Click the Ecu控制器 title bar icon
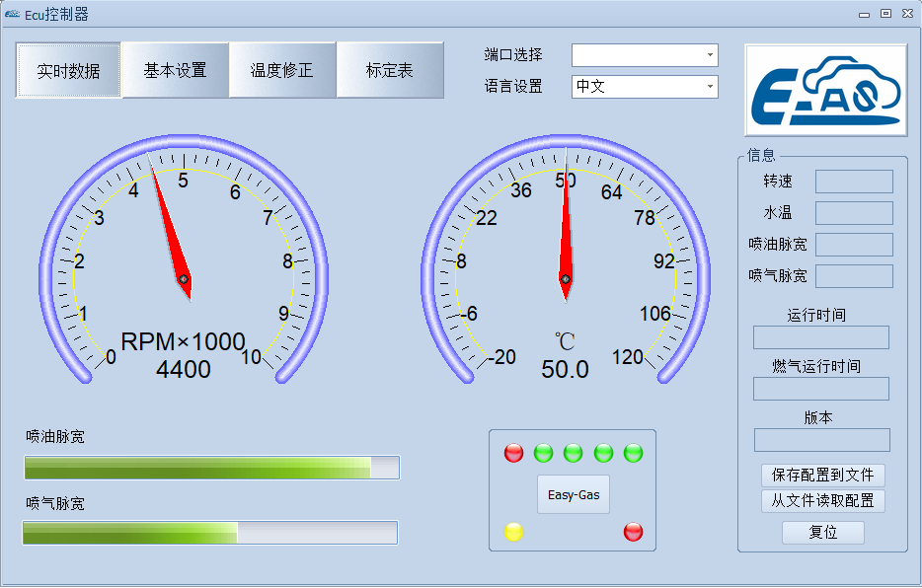The image size is (922, 588). click(13, 14)
